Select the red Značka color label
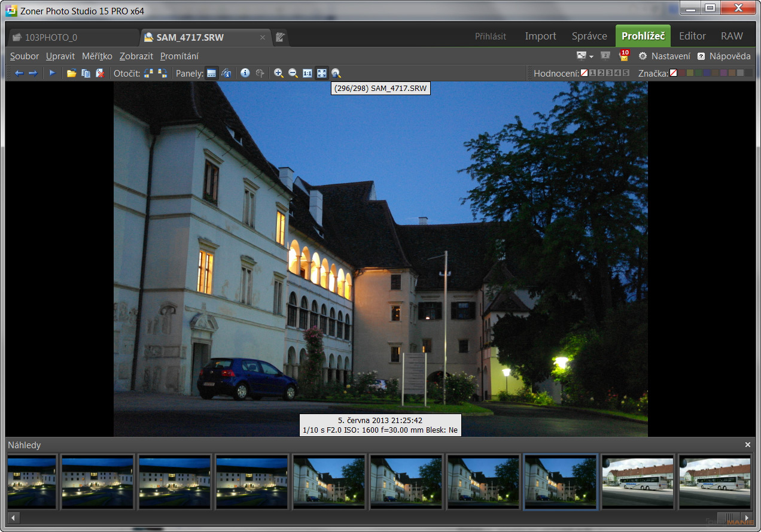This screenshot has height=532, width=761. click(x=681, y=73)
